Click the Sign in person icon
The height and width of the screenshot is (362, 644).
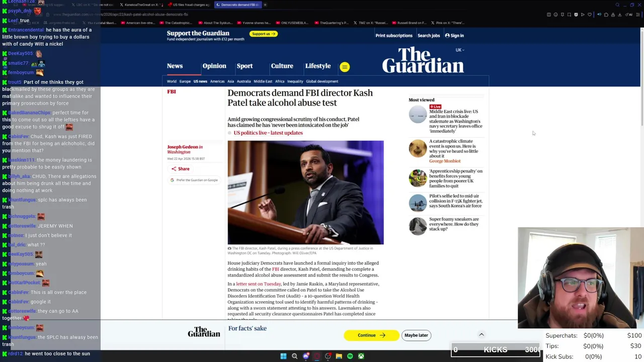[447, 36]
